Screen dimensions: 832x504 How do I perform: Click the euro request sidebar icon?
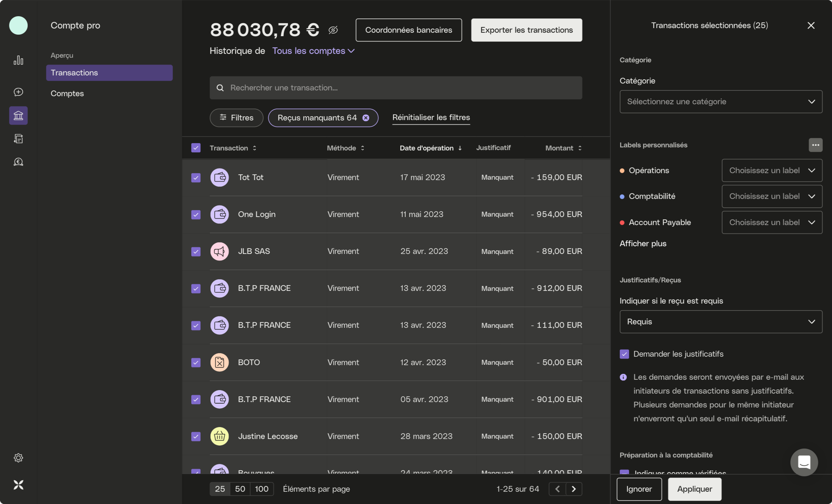click(x=18, y=162)
